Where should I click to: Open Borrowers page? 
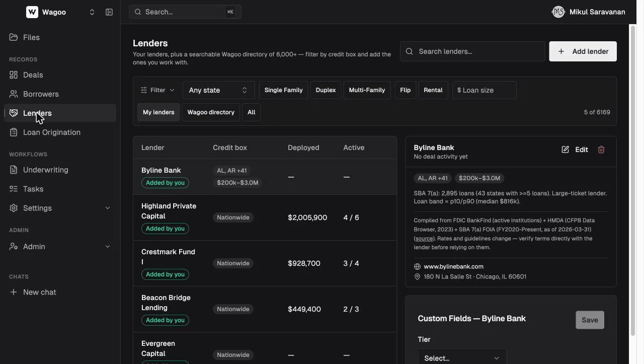coord(60,94)
